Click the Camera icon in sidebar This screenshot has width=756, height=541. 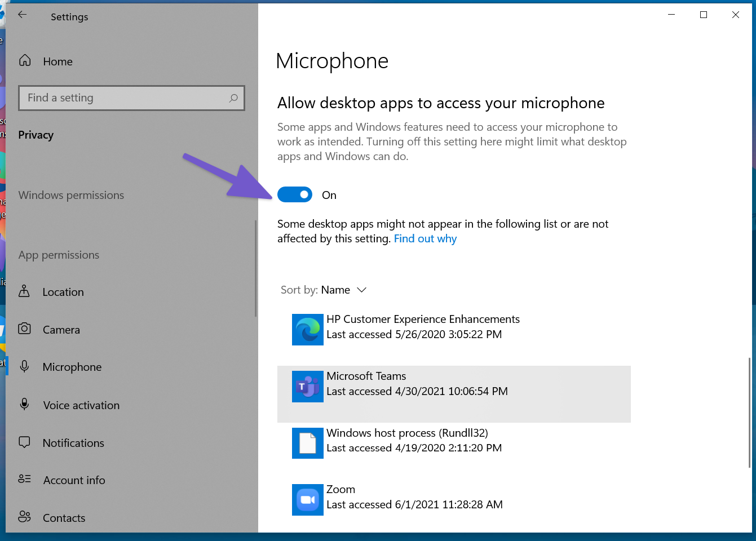24,329
